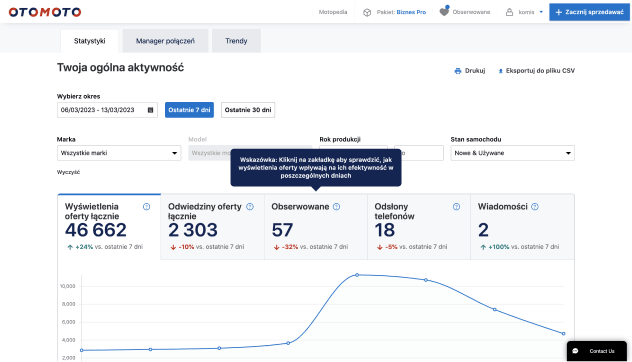Screen dimensions: 632x362
Task: Open the Marka dropdown
Action: [x=119, y=153]
